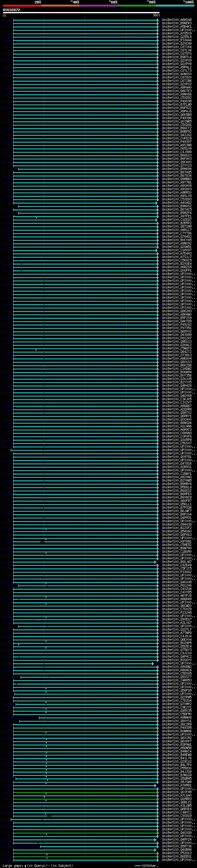Click the label UniRef100_A8K4W0
The height and width of the screenshot is (868, 197).
[x=177, y=314]
